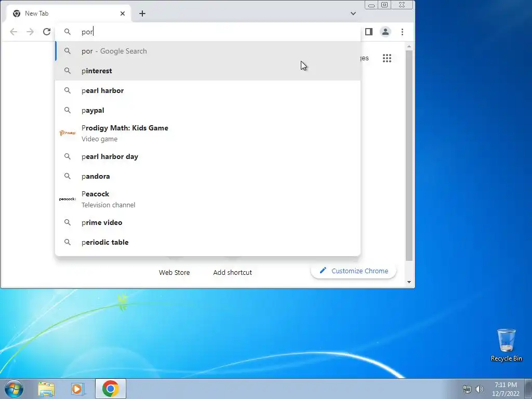Select 'Prodigy Math: Kids Game' suggestion

coord(208,134)
